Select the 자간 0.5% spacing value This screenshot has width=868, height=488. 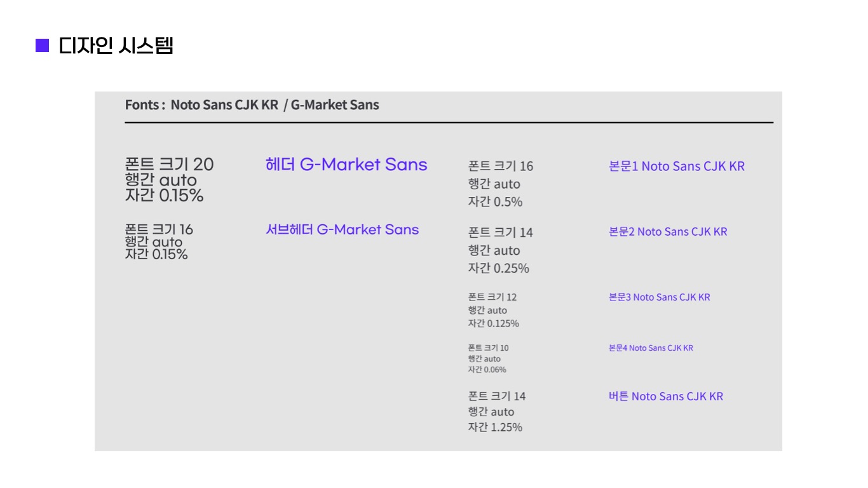(x=495, y=202)
